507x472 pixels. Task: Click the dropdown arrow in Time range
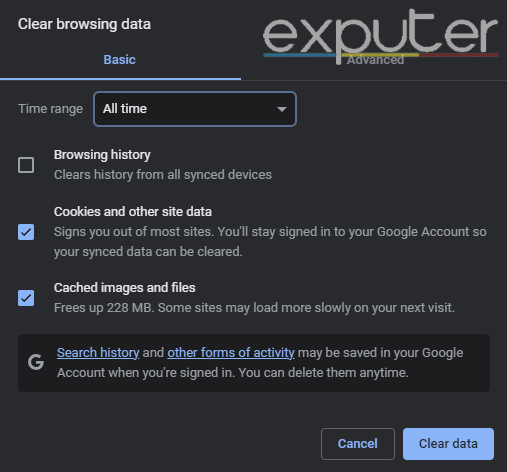click(x=282, y=109)
